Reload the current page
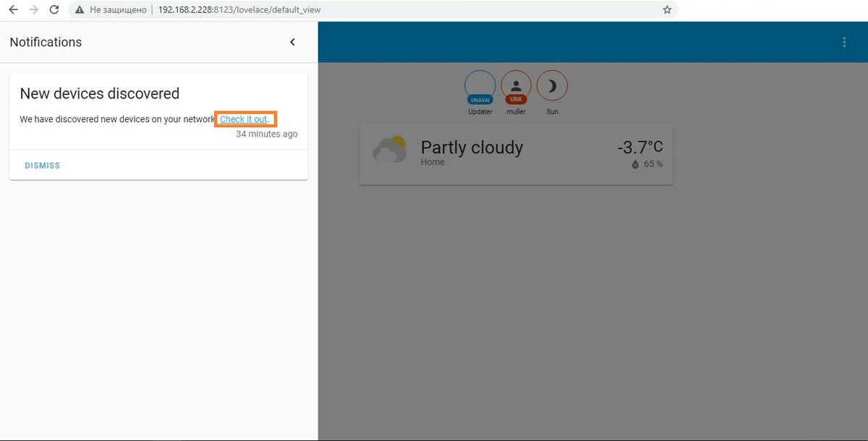Image resolution: width=868 pixels, height=441 pixels. (x=54, y=10)
